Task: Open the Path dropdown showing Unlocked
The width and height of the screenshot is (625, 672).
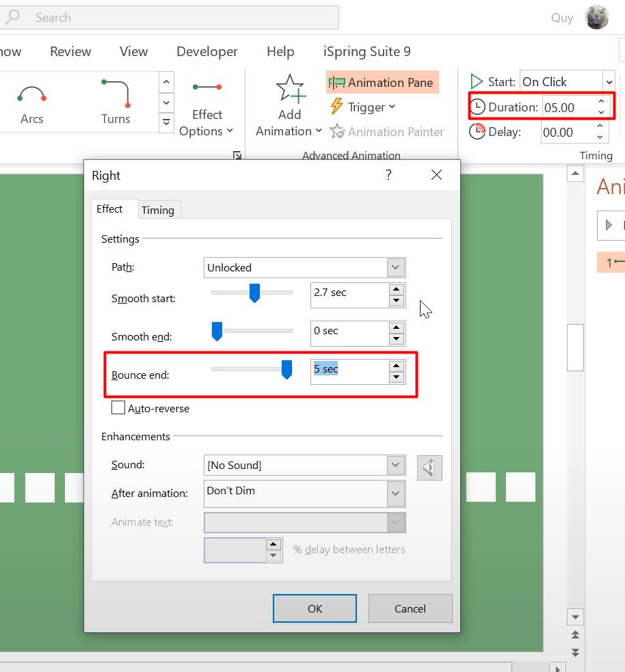Action: point(395,267)
